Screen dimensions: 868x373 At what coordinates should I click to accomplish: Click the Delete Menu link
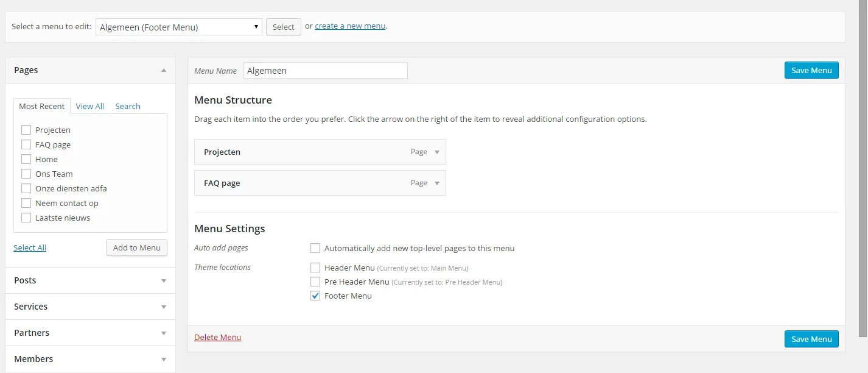[x=218, y=338]
